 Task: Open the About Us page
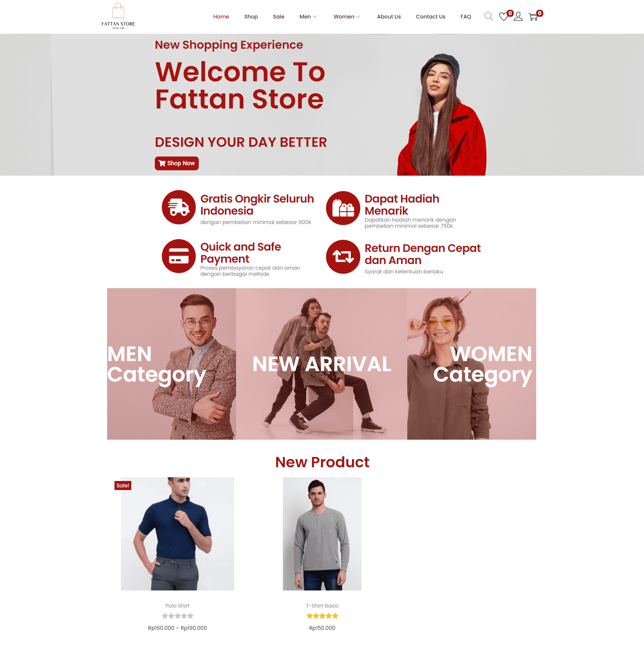pyautogui.click(x=389, y=16)
